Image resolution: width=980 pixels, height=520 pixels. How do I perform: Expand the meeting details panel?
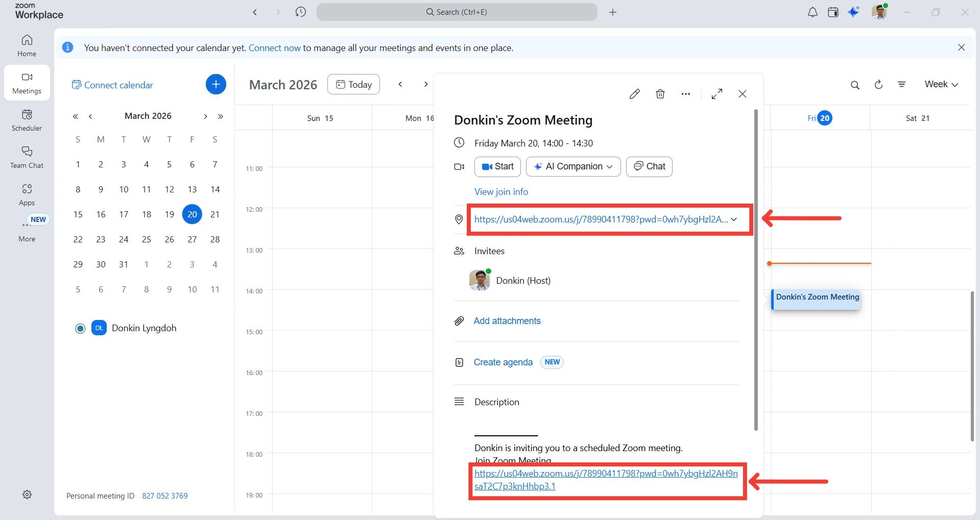(717, 94)
